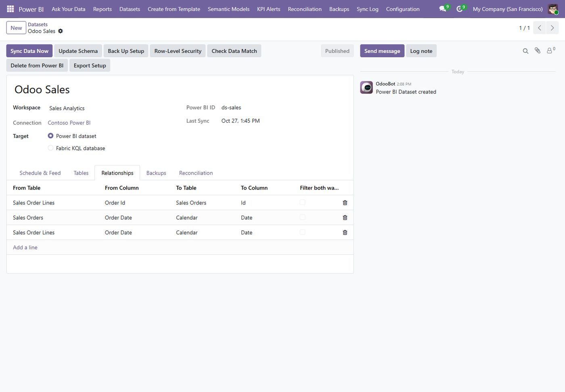The height and width of the screenshot is (392, 565).
Task: Click the paperclip attachments icon
Action: (x=538, y=51)
